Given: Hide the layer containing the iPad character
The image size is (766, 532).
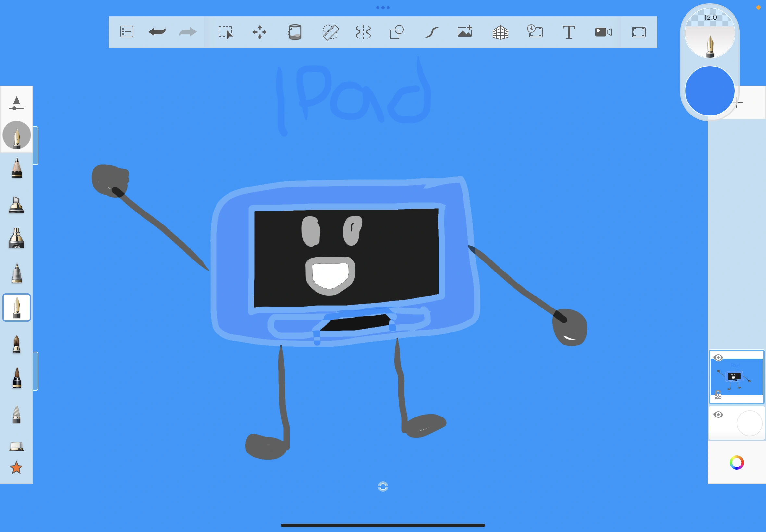Looking at the screenshot, I should [x=718, y=357].
